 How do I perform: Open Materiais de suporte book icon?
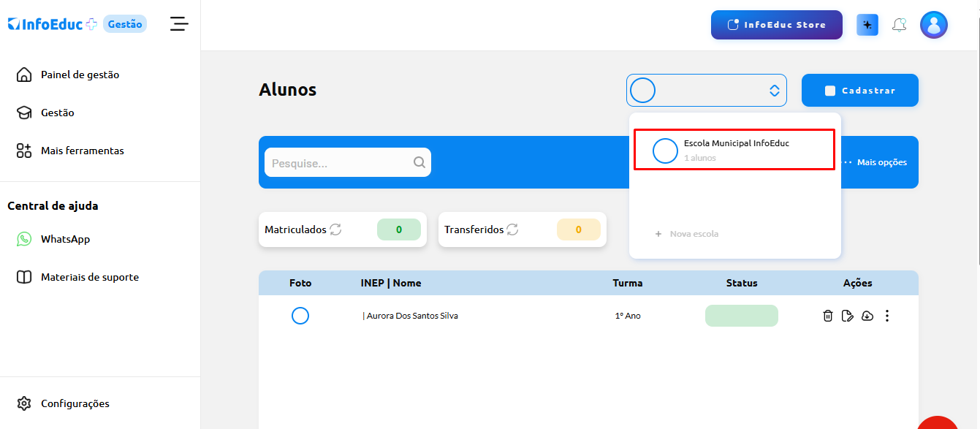pos(24,277)
